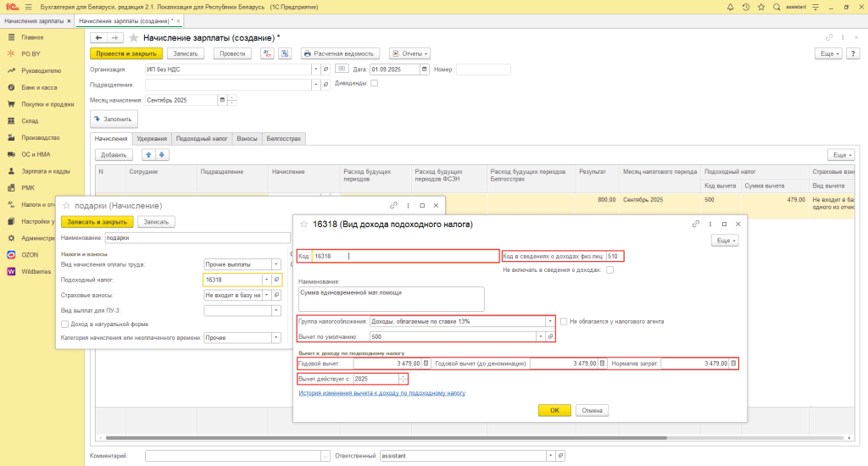This screenshot has width=868, height=466.
Task: Go forward with the right arrow
Action: [114, 37]
